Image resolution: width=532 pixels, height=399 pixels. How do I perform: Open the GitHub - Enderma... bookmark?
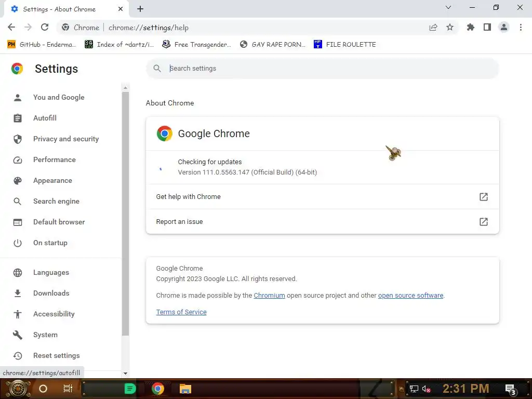point(42,45)
